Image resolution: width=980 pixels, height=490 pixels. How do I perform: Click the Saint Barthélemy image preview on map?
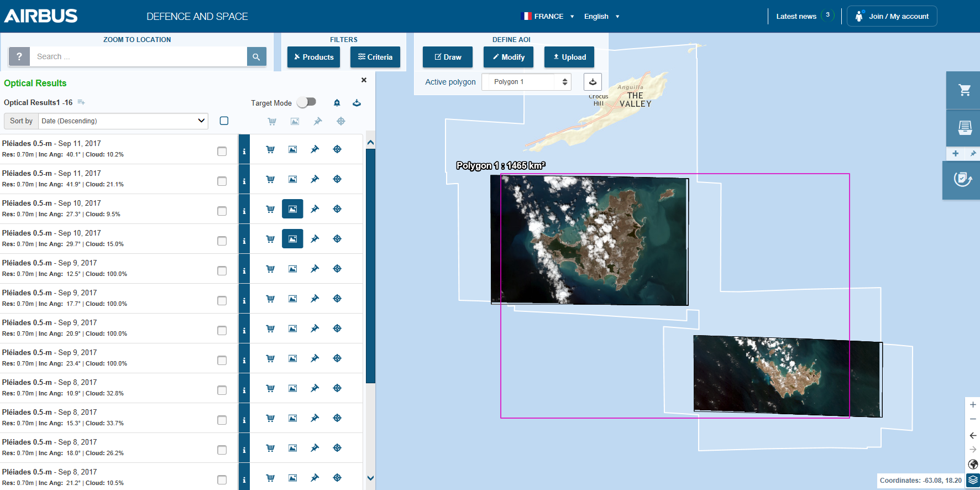click(x=788, y=376)
